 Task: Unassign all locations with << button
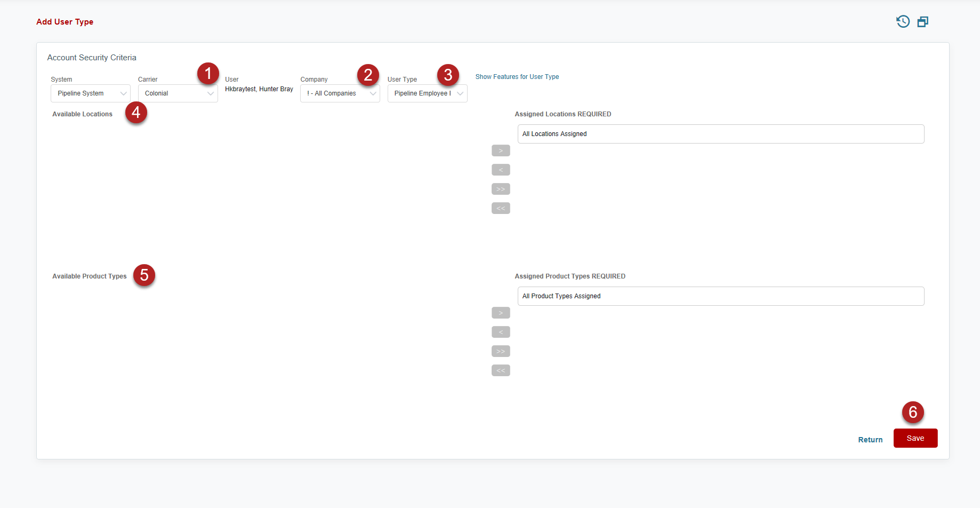pyautogui.click(x=501, y=208)
